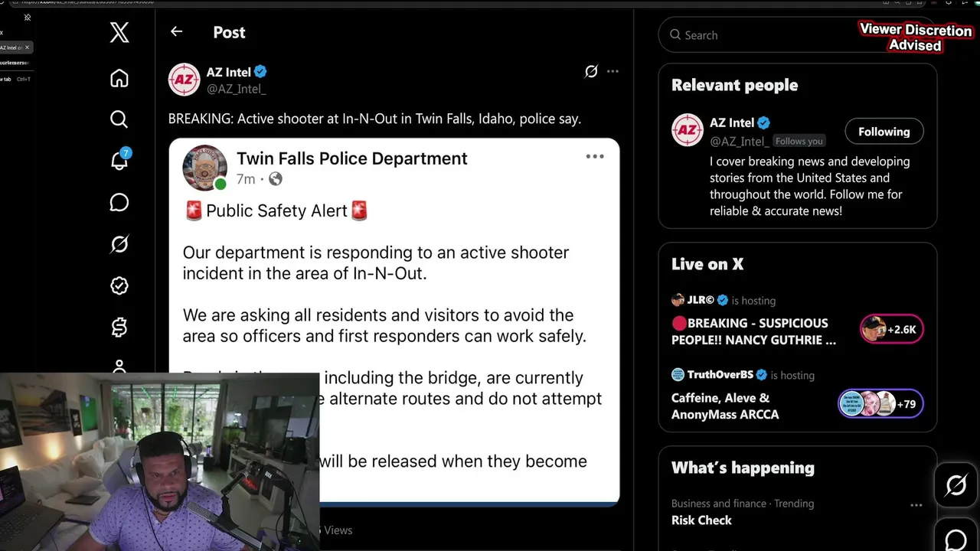Click the dollar-sign icon in the sidebar
The image size is (980, 551).
coord(119,328)
